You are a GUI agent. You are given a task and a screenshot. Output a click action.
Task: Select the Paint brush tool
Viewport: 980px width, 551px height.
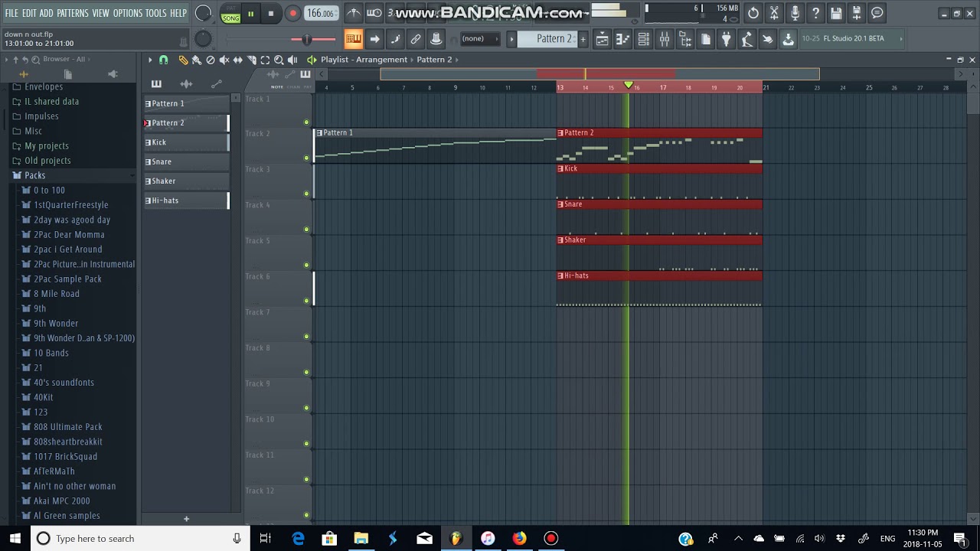pyautogui.click(x=197, y=60)
